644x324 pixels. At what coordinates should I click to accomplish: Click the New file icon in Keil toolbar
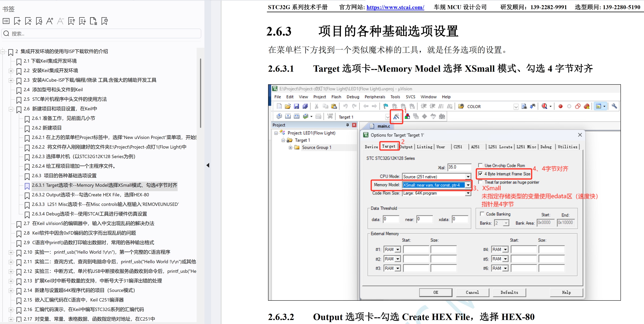coord(279,106)
